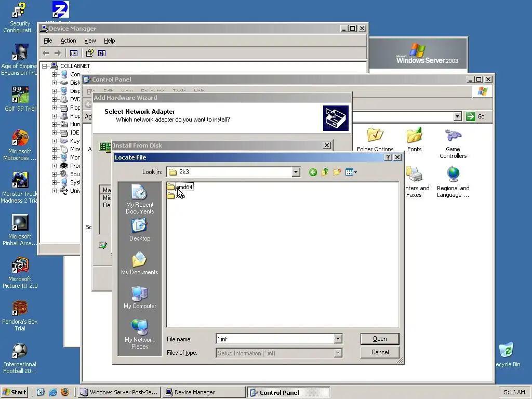Open the File name dropdown arrow
Screen dimensions: 532x399
[x=338, y=339]
